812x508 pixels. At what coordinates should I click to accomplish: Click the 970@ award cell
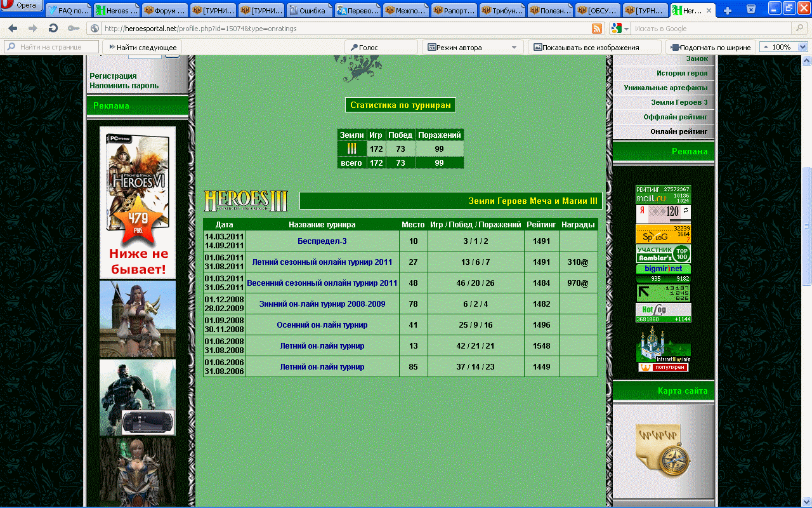578,283
